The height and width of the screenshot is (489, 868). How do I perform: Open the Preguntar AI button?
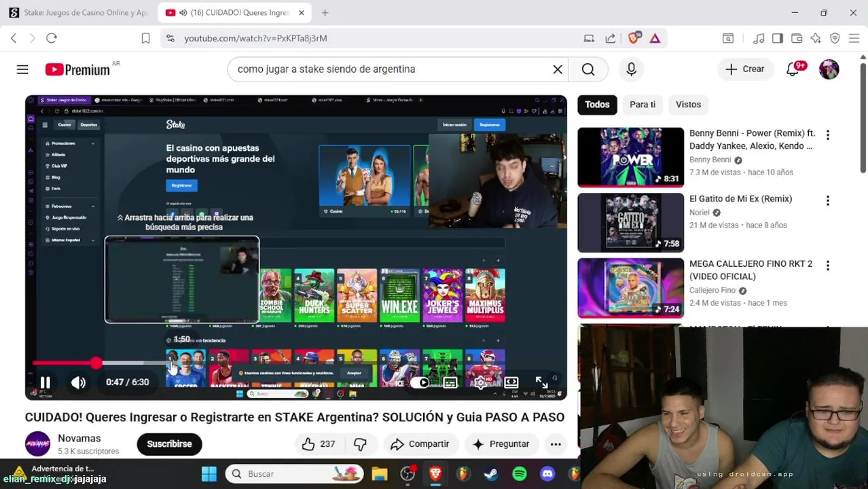point(501,444)
